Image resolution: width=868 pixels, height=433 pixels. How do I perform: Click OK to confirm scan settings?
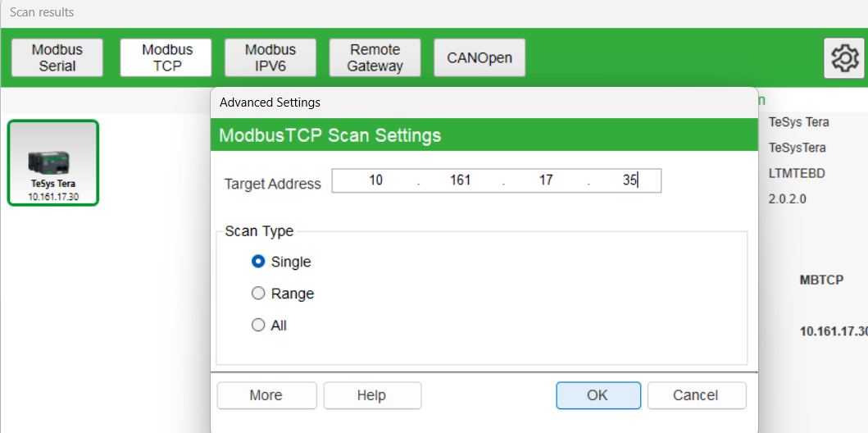(598, 395)
